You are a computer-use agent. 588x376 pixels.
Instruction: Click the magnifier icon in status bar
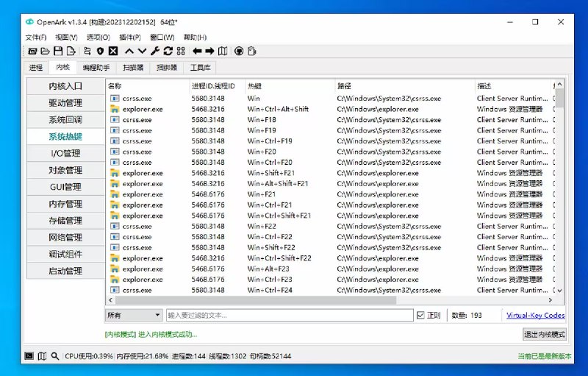click(55, 356)
